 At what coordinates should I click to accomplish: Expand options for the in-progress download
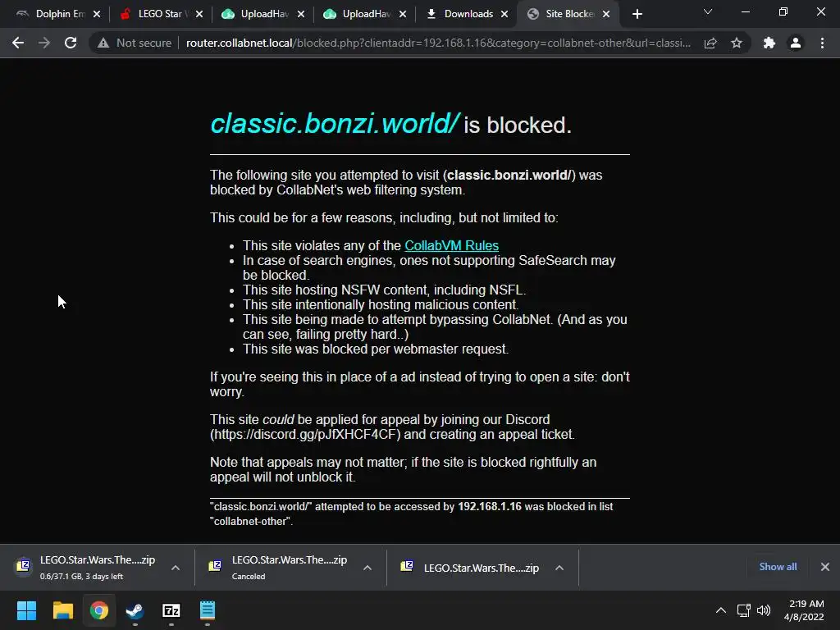176,568
